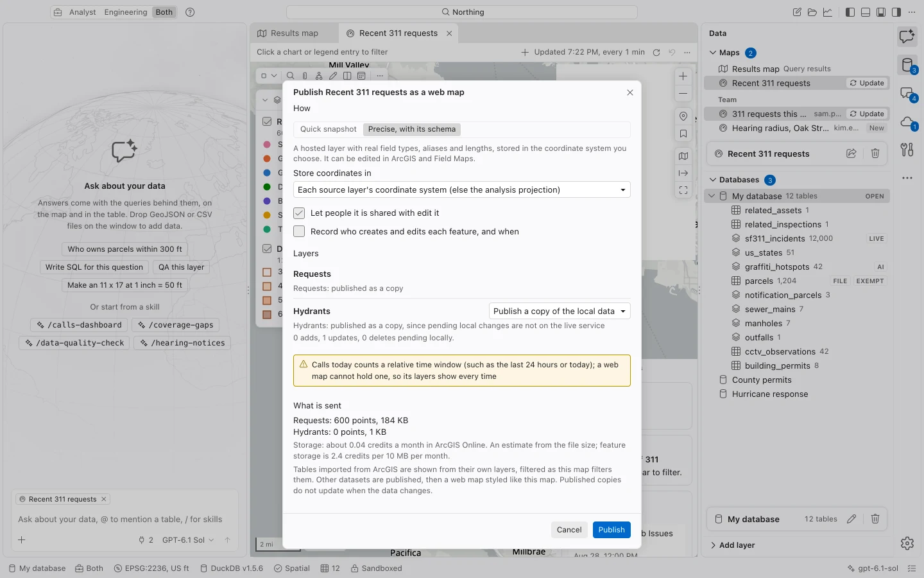
Task: Open the AI assistant chat sidebar icon
Action: (x=907, y=37)
